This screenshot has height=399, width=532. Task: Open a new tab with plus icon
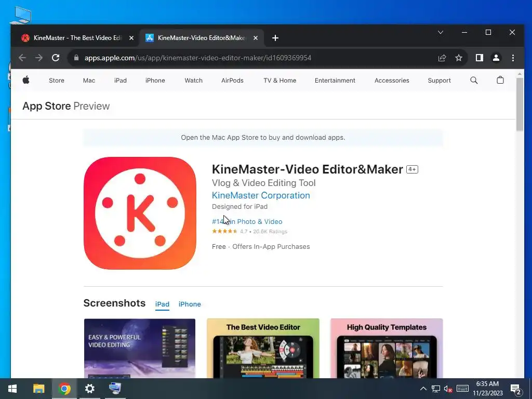point(275,38)
